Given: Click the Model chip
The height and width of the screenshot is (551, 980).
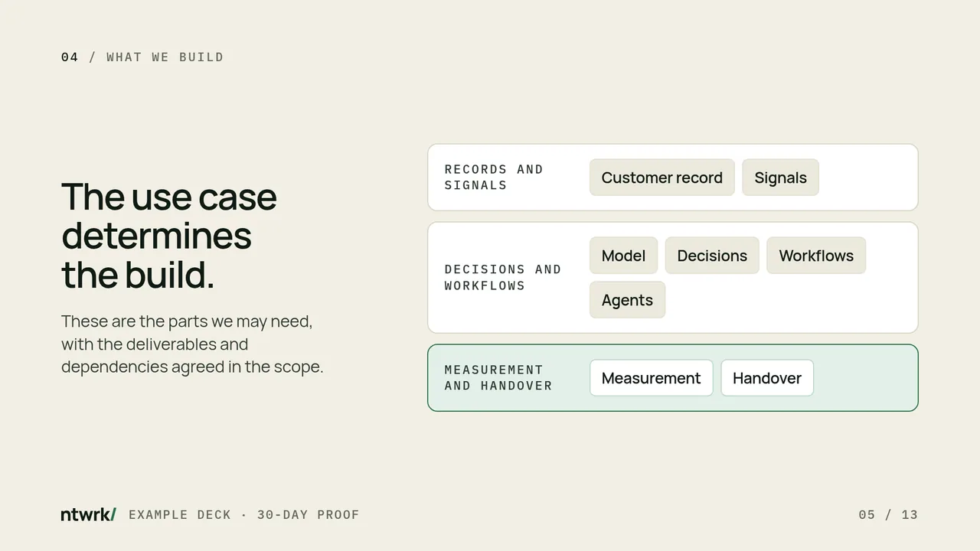Looking at the screenshot, I should [623, 256].
